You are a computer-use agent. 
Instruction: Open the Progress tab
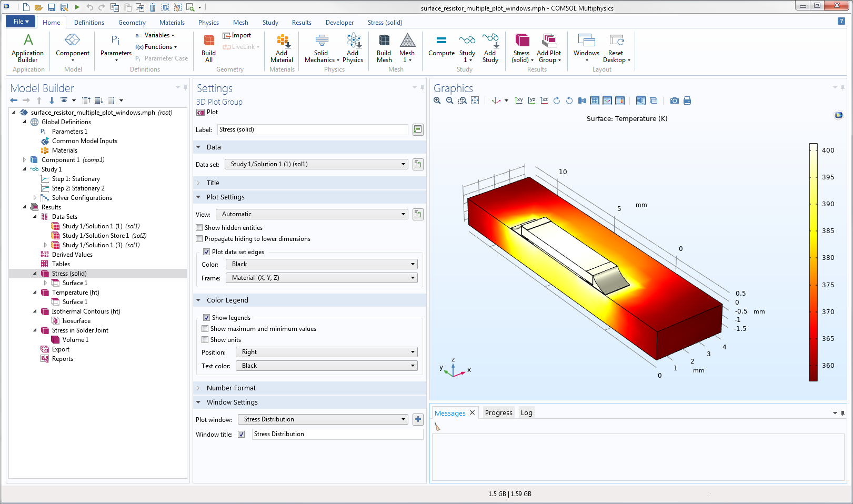click(x=498, y=412)
